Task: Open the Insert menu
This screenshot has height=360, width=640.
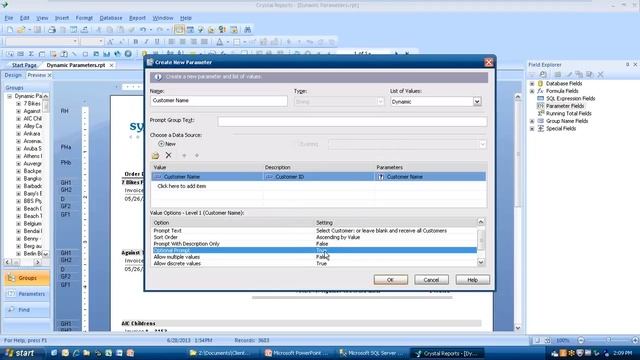Action: tap(62, 18)
